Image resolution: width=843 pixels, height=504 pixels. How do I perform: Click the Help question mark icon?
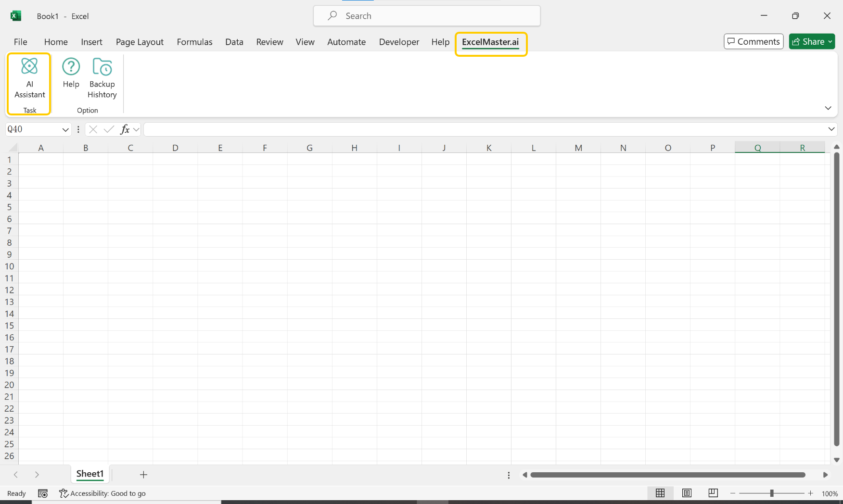coord(71,67)
